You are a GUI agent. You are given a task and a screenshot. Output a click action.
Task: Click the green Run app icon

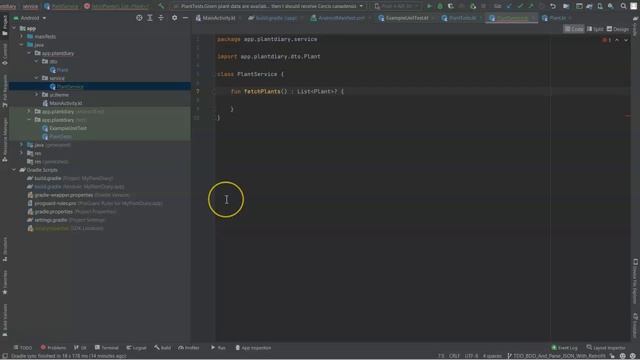click(x=429, y=6)
